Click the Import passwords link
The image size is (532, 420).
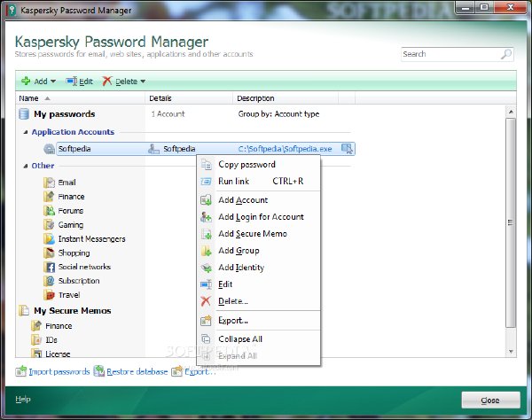point(59,372)
